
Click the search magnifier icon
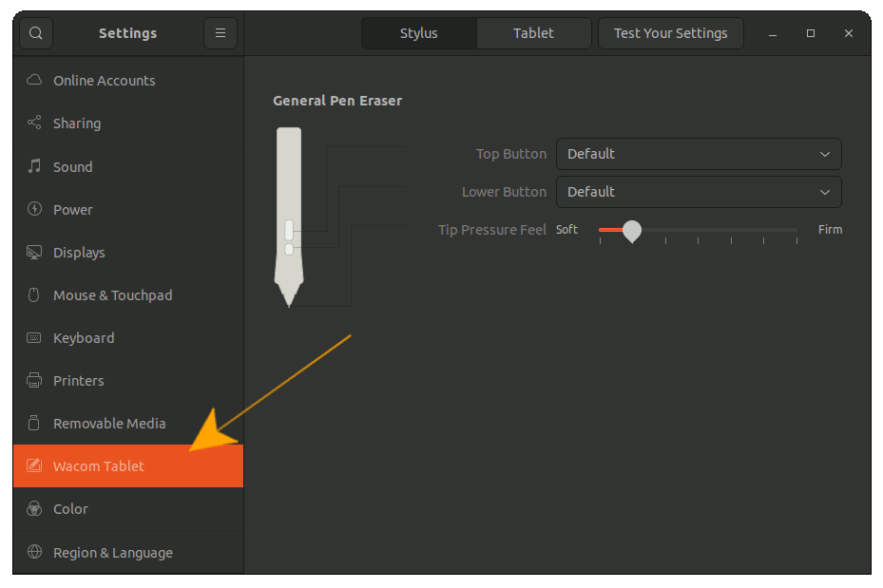point(35,33)
